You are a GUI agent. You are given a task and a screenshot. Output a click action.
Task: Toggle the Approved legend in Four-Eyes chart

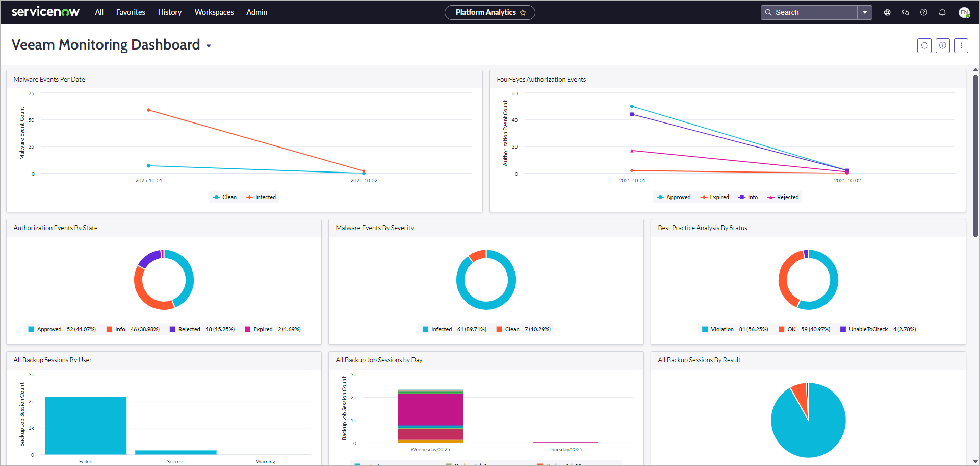(674, 197)
